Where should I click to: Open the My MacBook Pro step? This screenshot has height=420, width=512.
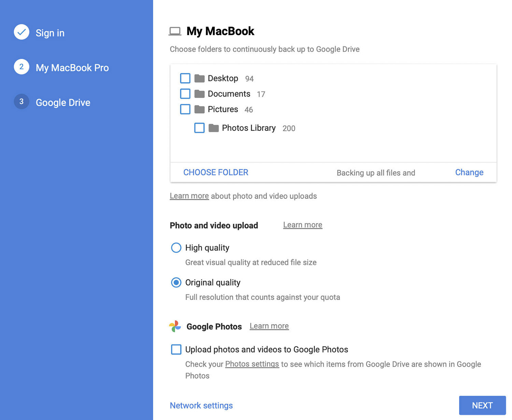click(x=72, y=68)
